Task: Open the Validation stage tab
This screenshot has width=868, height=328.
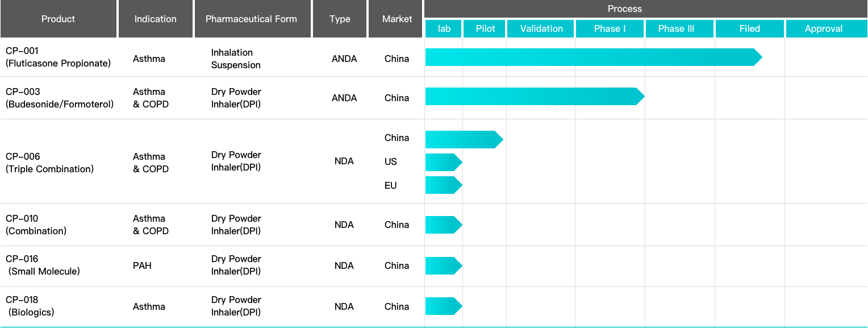Action: click(x=541, y=28)
